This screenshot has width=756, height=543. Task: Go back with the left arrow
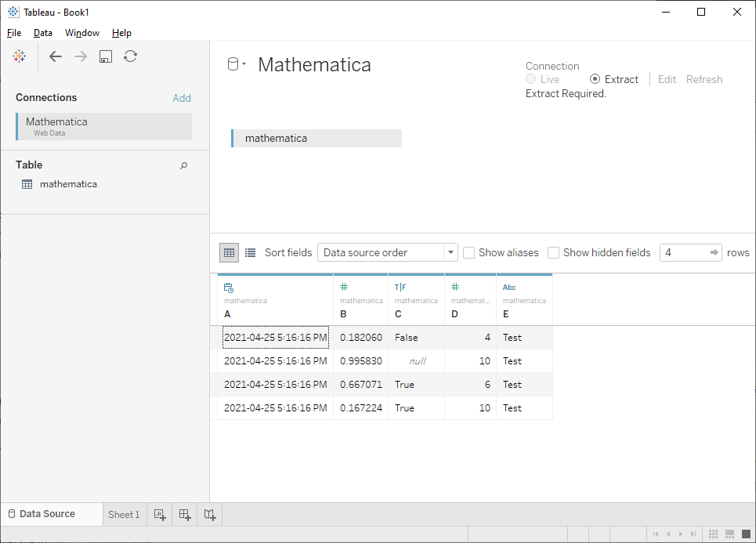pyautogui.click(x=56, y=56)
